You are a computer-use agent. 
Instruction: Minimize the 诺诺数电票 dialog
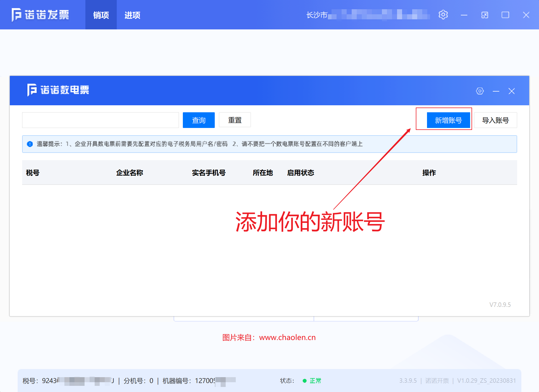click(x=496, y=91)
